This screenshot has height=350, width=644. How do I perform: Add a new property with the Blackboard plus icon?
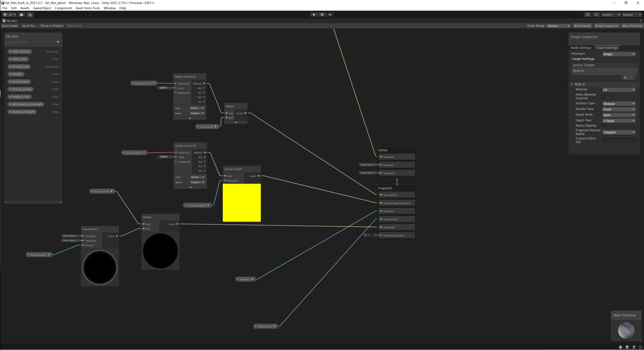[58, 42]
